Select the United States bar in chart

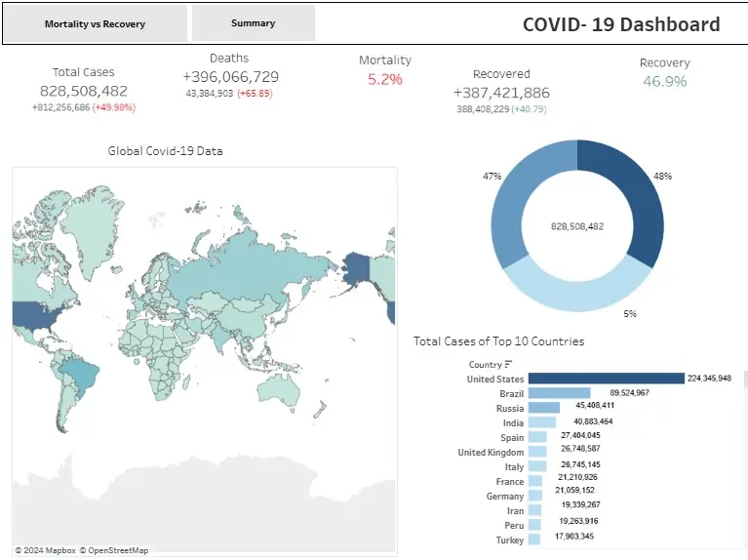click(605, 379)
